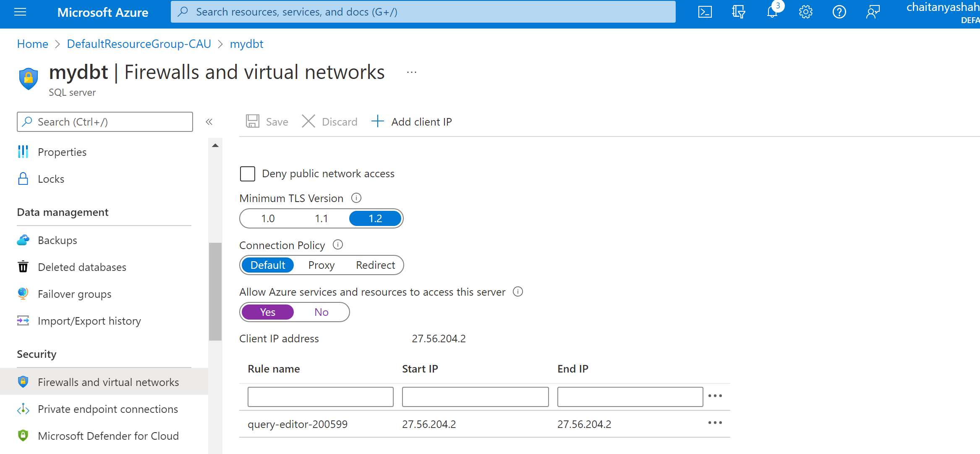Viewport: 980px width, 454px height.
Task: Disable Allow Azure services access
Action: click(x=321, y=312)
